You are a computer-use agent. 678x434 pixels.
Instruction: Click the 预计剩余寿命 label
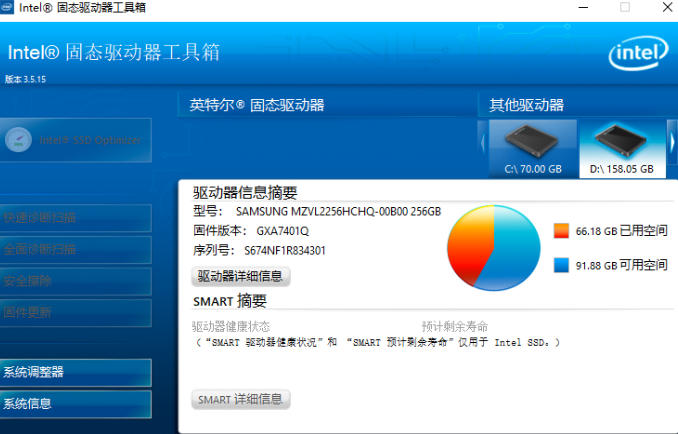(x=455, y=326)
